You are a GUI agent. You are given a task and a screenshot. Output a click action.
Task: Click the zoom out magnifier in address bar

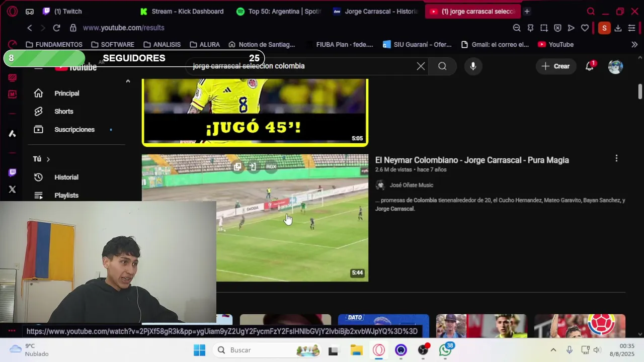pyautogui.click(x=517, y=28)
